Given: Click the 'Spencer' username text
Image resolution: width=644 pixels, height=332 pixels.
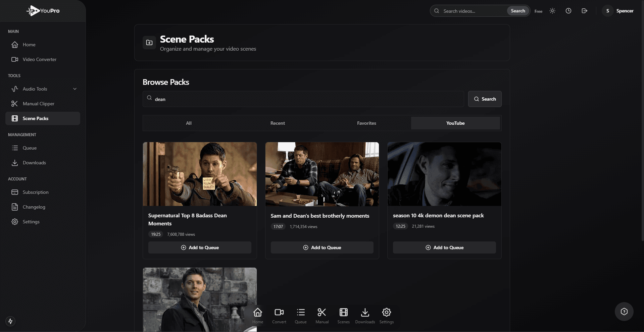Looking at the screenshot, I should click(x=625, y=11).
